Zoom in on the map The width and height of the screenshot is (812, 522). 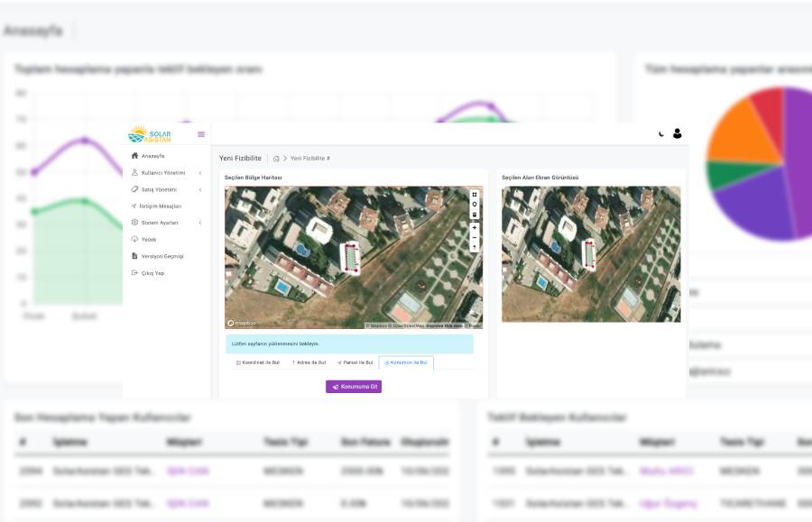tap(475, 227)
